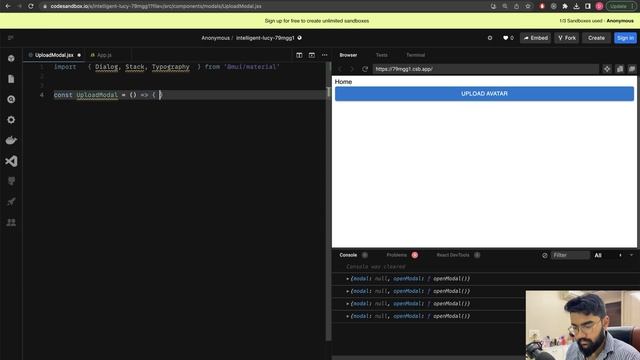This screenshot has height=360, width=640.
Task: Open the React DevTools panel tab
Action: point(453,255)
